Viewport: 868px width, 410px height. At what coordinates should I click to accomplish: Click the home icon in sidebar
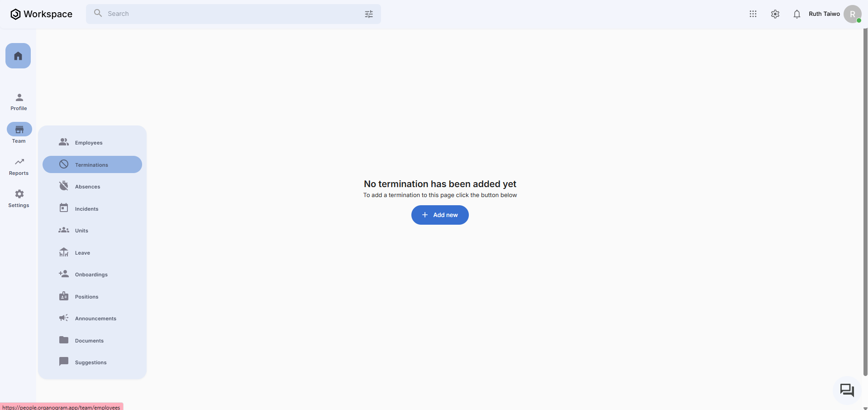click(18, 56)
